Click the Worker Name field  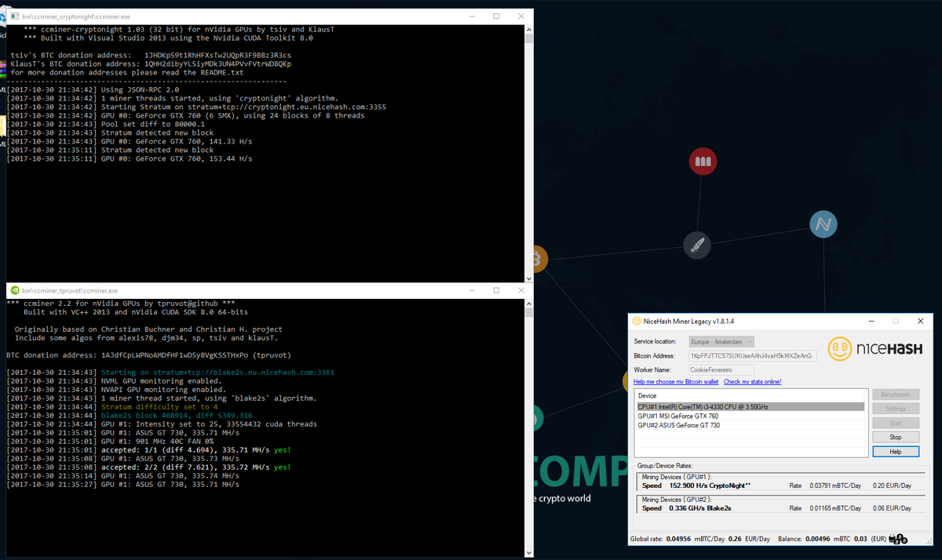click(x=721, y=369)
